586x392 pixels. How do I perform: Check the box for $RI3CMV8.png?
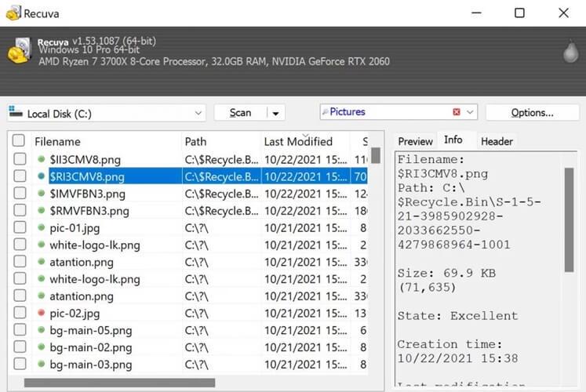20,176
